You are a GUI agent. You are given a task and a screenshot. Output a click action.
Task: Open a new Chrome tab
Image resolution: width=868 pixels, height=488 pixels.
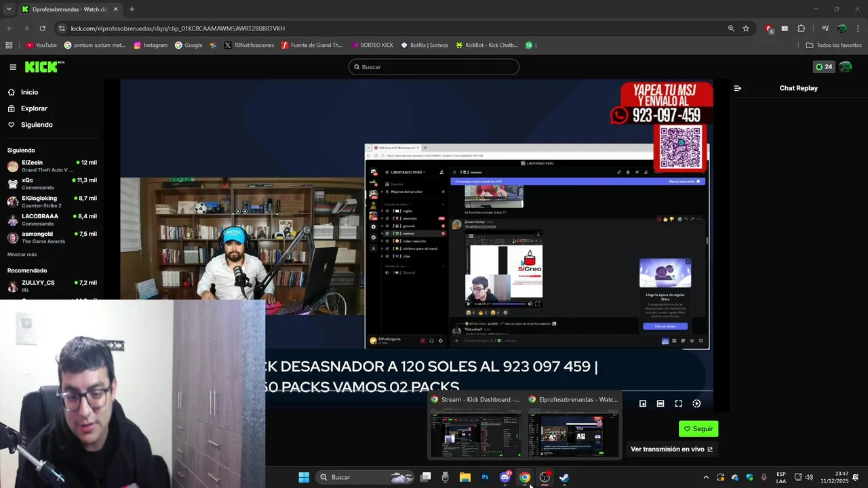[132, 9]
